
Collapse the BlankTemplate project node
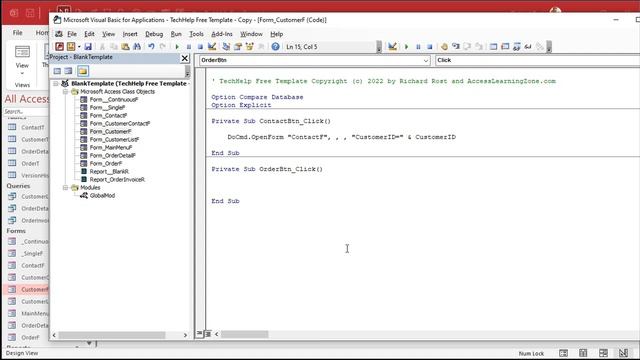[56, 83]
